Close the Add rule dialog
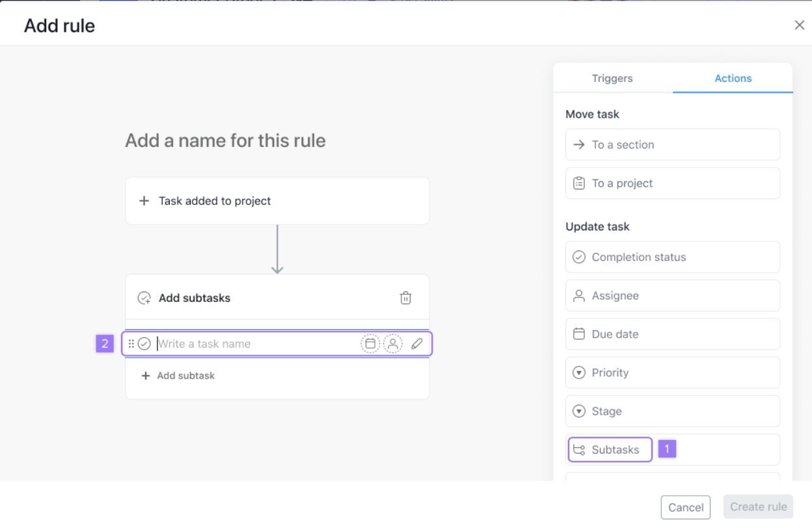This screenshot has height=531, width=812. (799, 25)
